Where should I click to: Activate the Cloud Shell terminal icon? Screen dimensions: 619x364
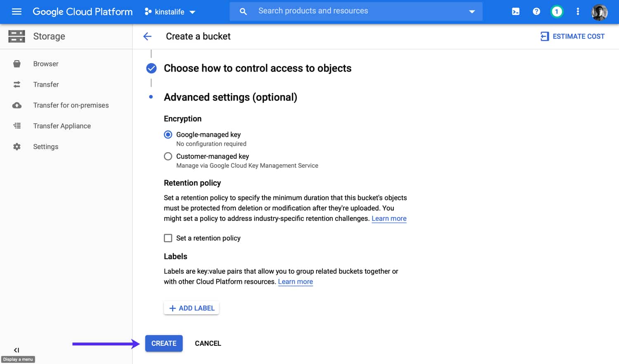click(515, 12)
